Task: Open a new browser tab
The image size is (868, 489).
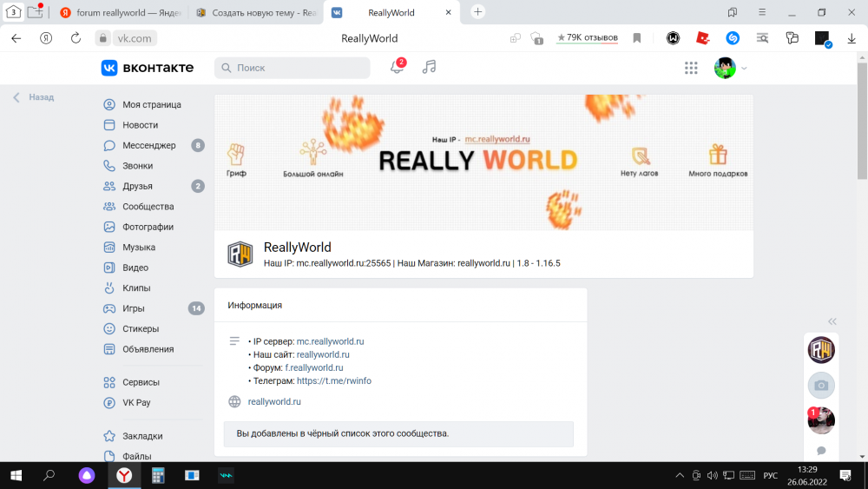Action: click(x=477, y=11)
